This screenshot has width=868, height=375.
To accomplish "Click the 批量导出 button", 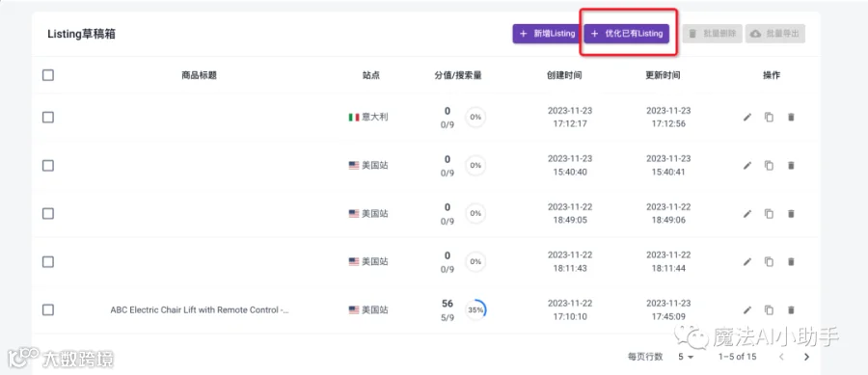I will coord(775,34).
